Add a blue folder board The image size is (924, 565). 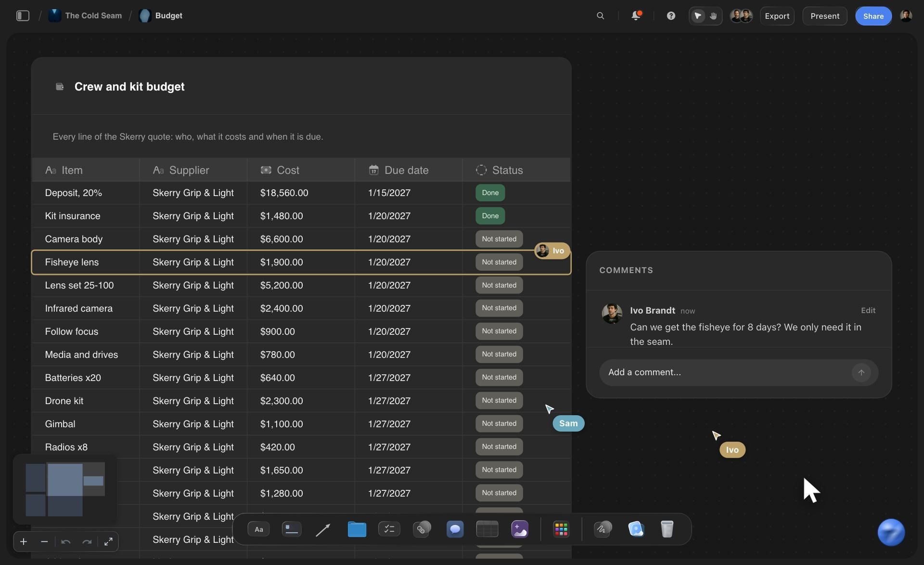(357, 529)
